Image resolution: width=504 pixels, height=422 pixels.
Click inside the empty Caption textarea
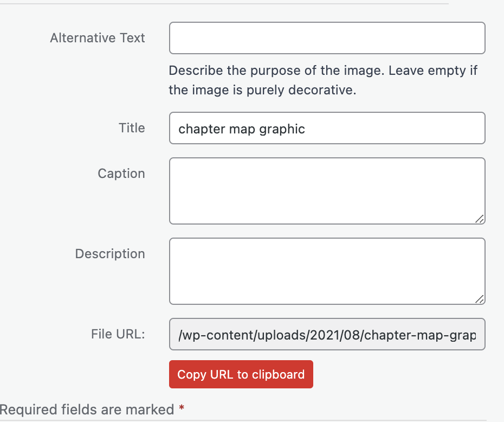tap(327, 191)
